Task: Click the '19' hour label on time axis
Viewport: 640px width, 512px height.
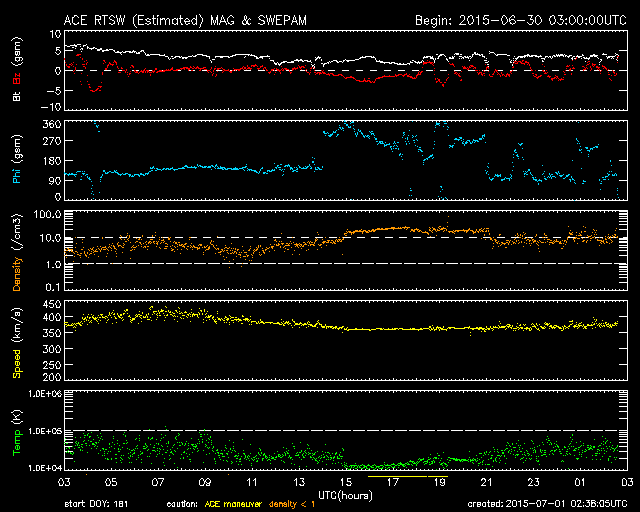Action: click(x=440, y=483)
